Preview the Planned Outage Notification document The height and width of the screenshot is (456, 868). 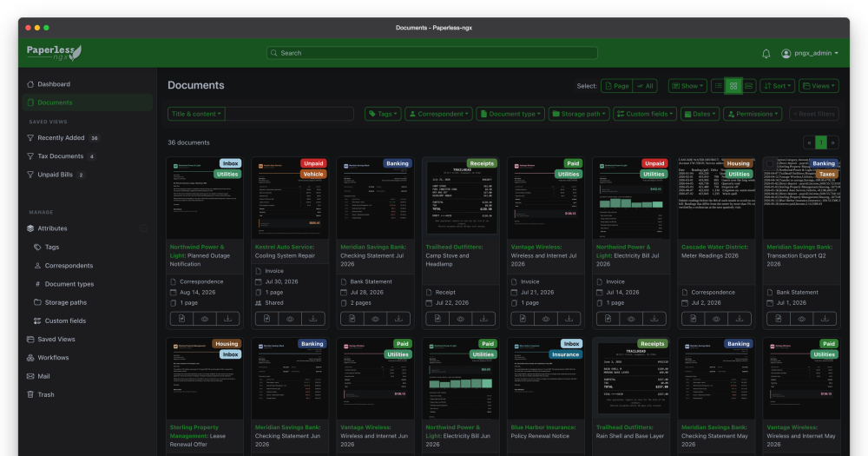pos(205,319)
